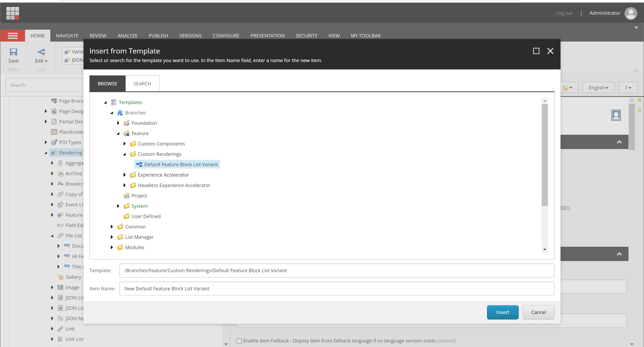Click the Project folder icon
This screenshot has width=644, height=347.
[x=126, y=196]
